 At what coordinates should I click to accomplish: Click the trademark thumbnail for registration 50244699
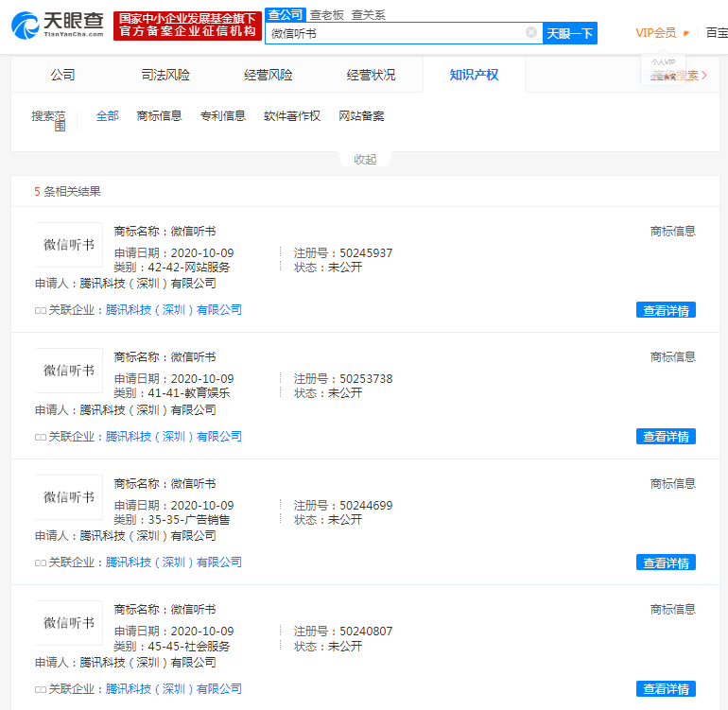click(x=69, y=497)
